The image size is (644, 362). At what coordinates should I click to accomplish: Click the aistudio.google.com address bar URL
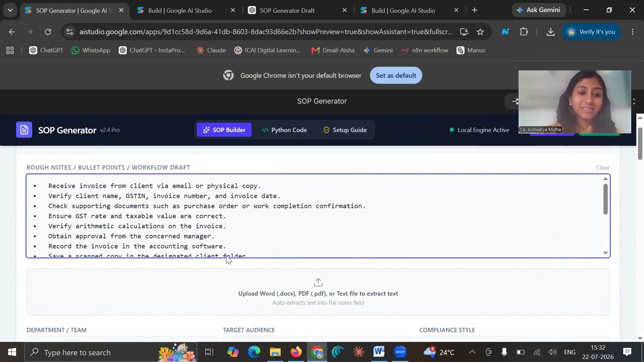(266, 32)
